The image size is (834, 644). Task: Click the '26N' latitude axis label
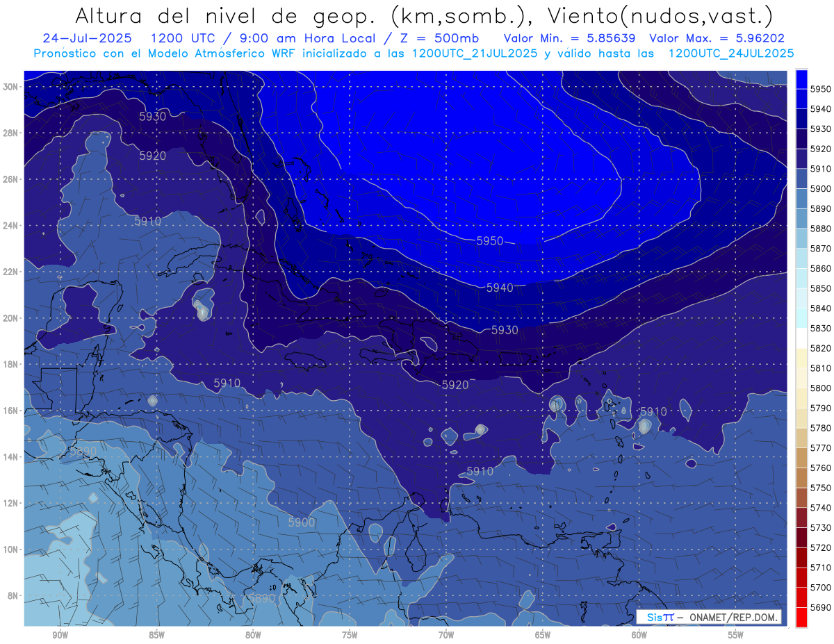pos(10,179)
